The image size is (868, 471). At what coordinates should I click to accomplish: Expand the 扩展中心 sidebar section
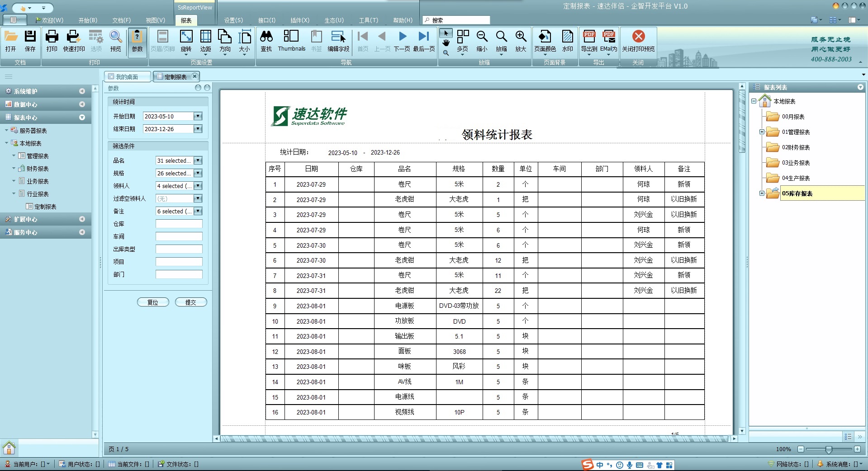click(82, 219)
